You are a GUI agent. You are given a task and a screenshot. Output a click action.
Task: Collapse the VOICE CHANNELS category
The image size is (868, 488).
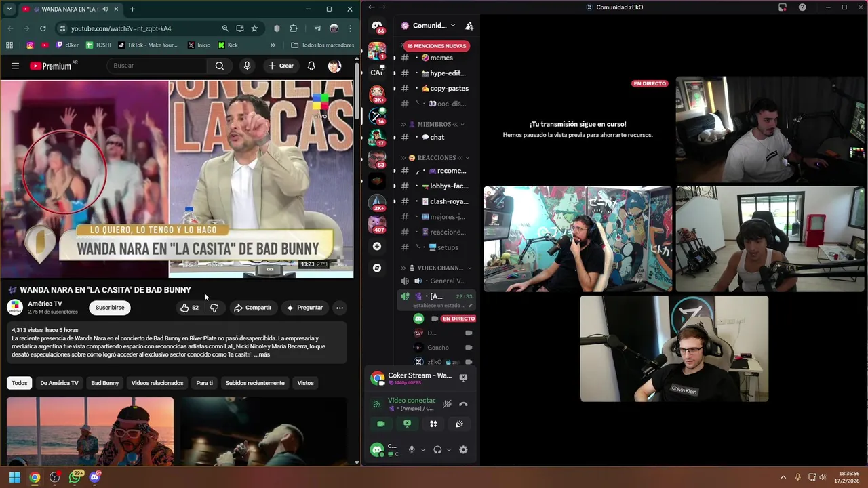pyautogui.click(x=435, y=268)
